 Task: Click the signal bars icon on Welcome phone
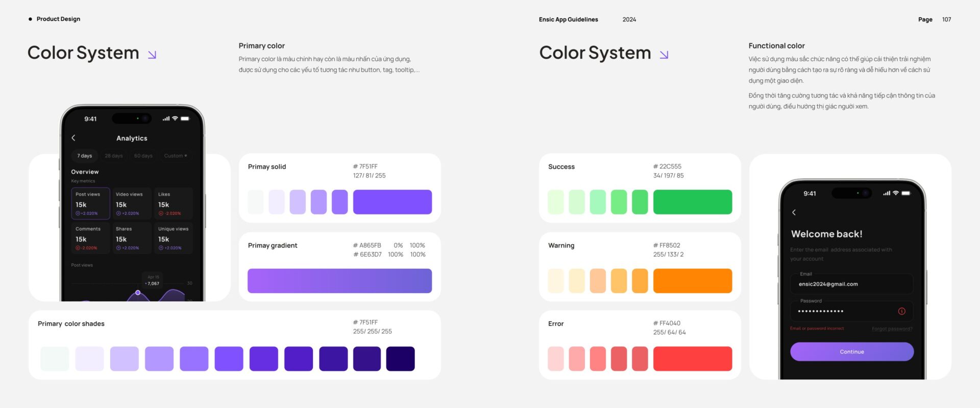[x=887, y=193]
